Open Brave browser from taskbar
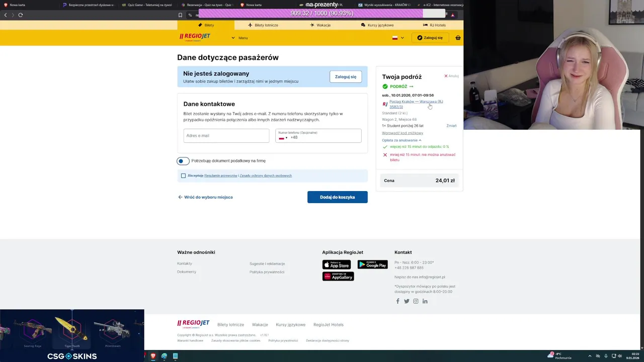Screen dimensions: 644x362 click(x=153, y=356)
